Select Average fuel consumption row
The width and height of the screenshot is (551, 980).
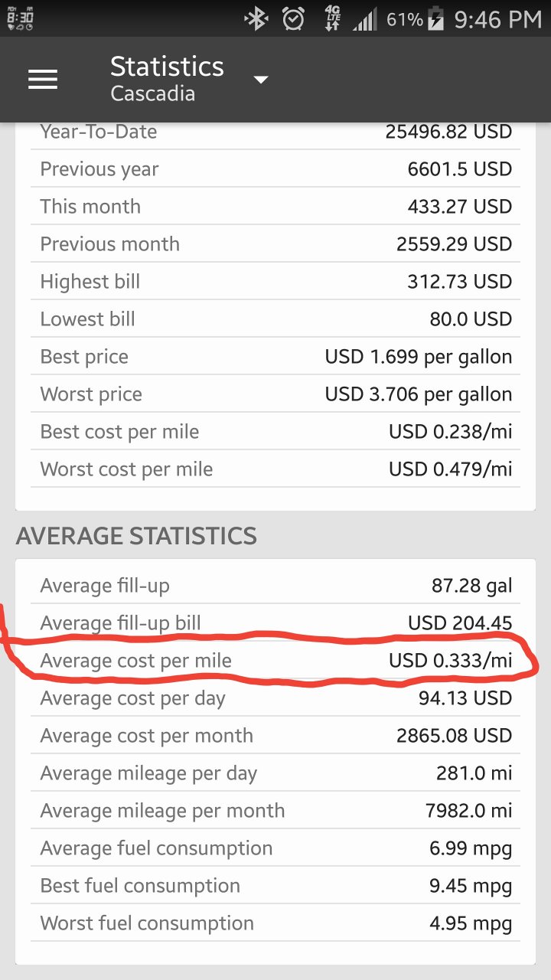(275, 848)
